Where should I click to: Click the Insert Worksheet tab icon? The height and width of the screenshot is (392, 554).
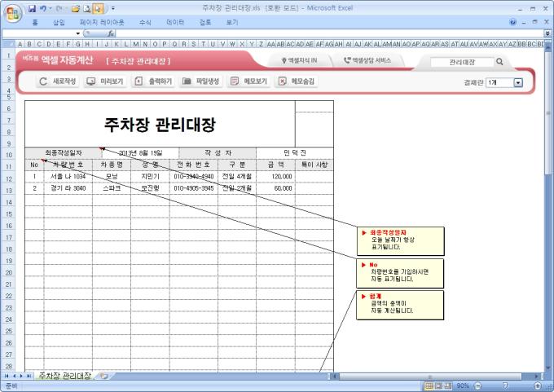103,376
